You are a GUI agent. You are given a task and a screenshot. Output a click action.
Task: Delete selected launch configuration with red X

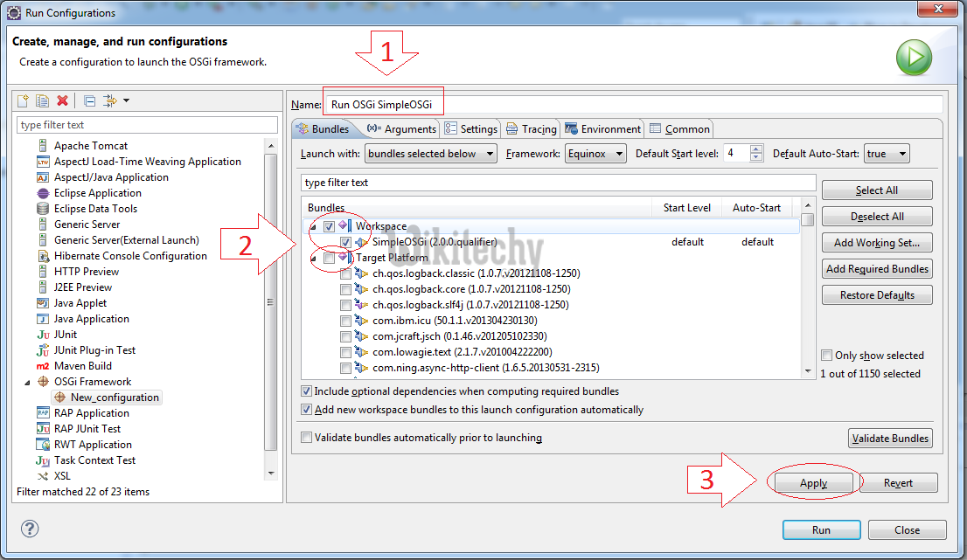[62, 101]
